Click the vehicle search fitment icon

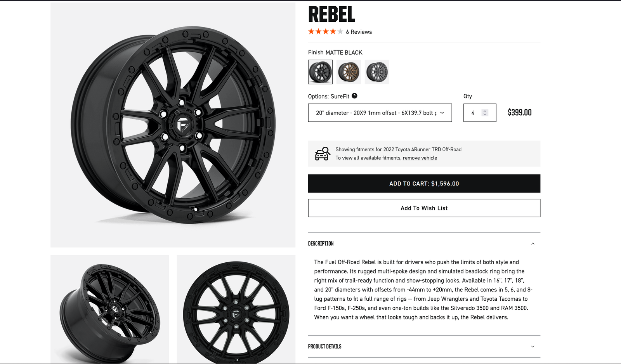click(x=322, y=154)
